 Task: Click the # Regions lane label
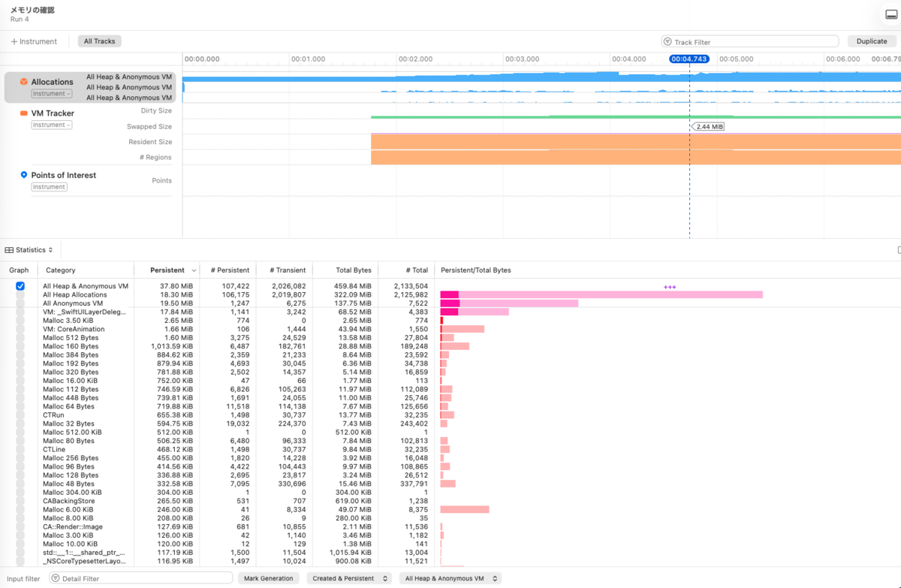click(x=155, y=157)
